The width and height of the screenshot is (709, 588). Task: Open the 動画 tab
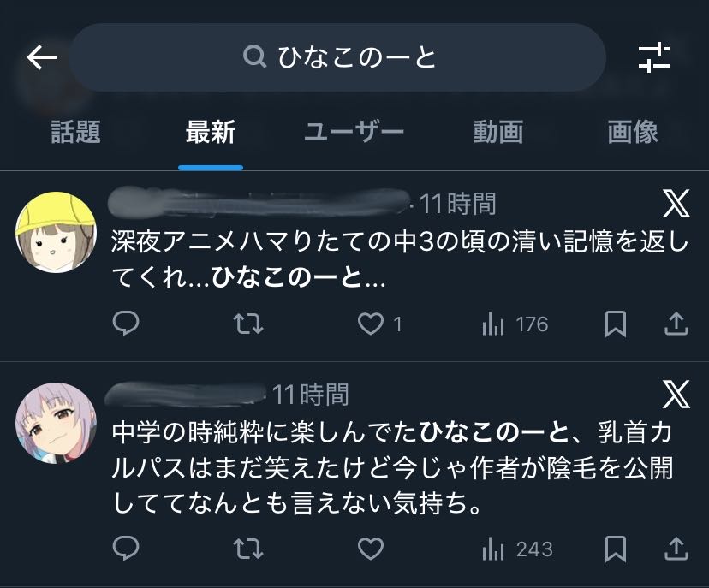point(497,132)
